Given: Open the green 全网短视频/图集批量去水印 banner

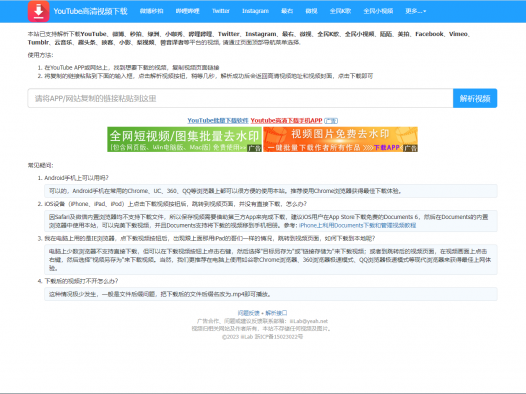Looking at the screenshot, I should [185, 139].
